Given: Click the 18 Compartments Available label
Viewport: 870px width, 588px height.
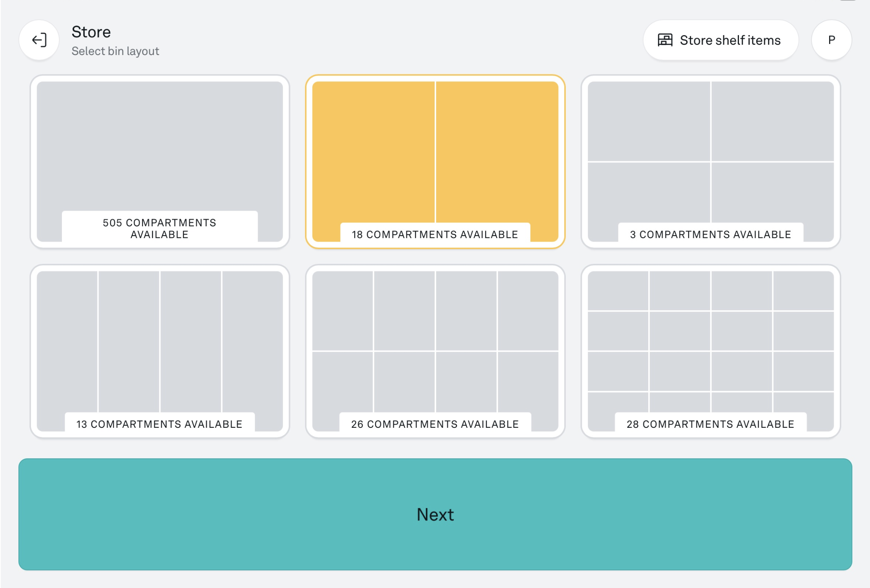Looking at the screenshot, I should pyautogui.click(x=435, y=234).
